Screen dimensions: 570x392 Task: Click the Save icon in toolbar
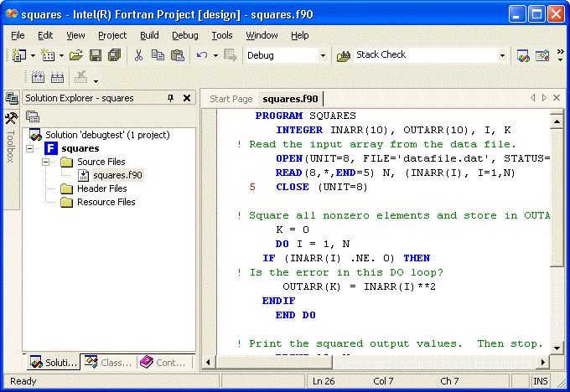pyautogui.click(x=96, y=55)
